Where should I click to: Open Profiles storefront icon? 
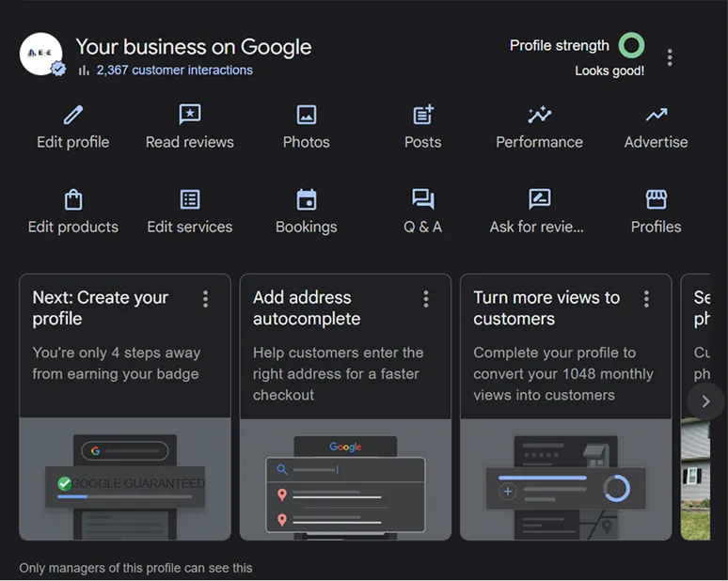pos(656,199)
